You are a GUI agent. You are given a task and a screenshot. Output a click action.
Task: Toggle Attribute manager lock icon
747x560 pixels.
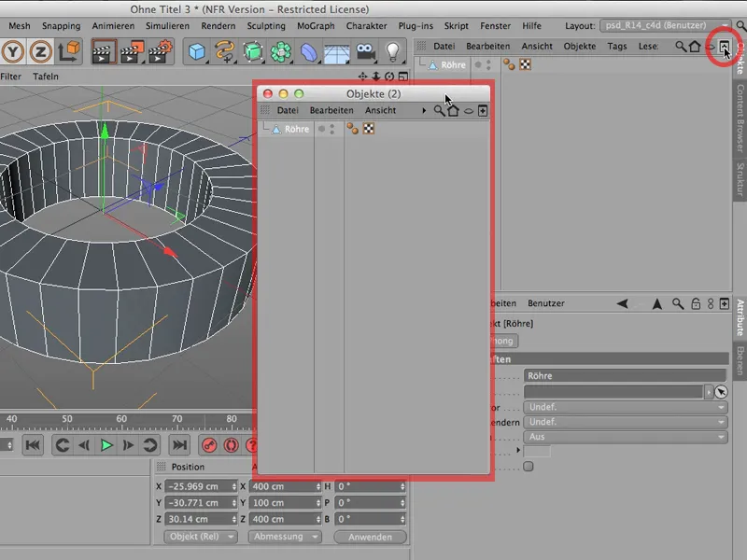[x=696, y=303]
